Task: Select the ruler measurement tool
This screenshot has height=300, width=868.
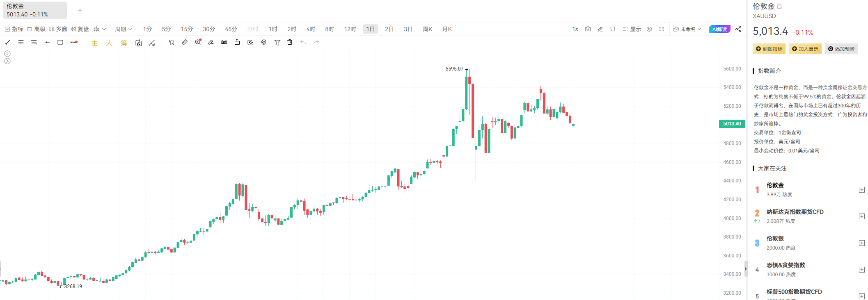Action: click(185, 42)
